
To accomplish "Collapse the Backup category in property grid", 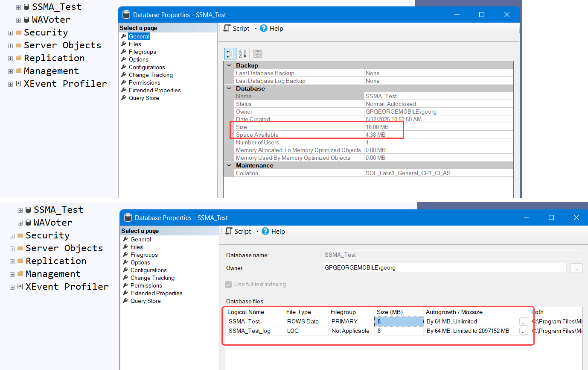I will pyautogui.click(x=229, y=65).
